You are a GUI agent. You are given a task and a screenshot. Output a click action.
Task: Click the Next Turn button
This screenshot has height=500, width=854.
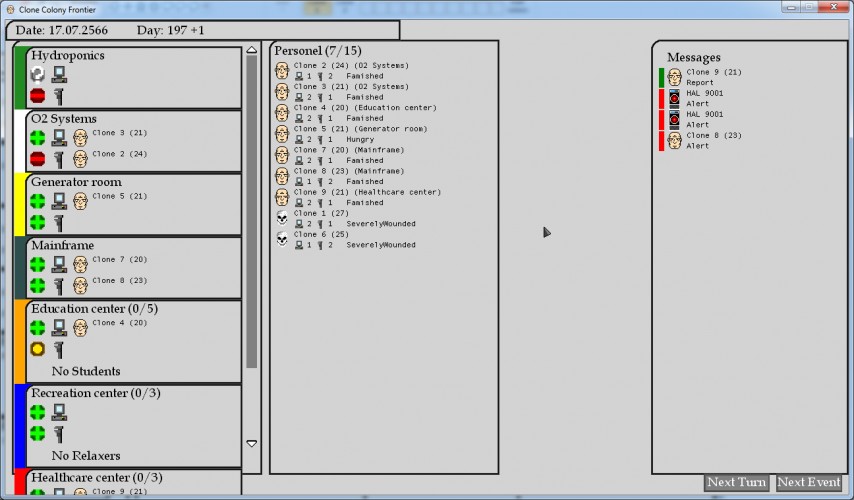coord(736,483)
